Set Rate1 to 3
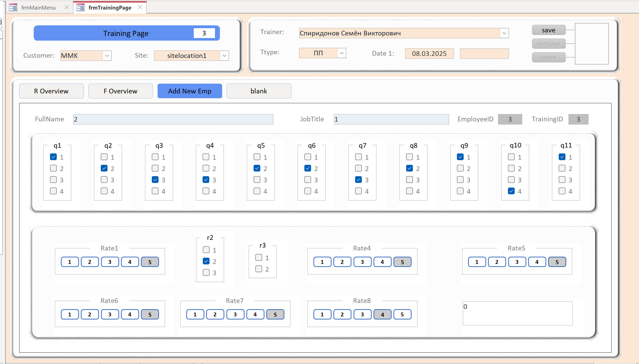 (x=110, y=262)
